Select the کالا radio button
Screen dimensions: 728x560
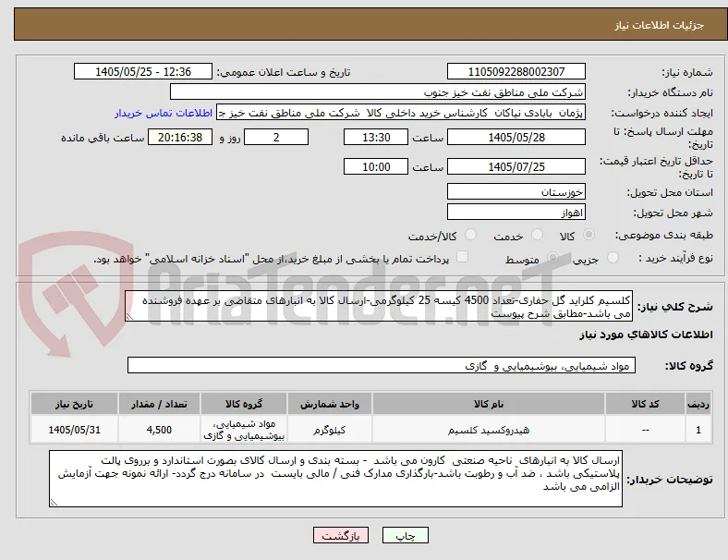[588, 235]
